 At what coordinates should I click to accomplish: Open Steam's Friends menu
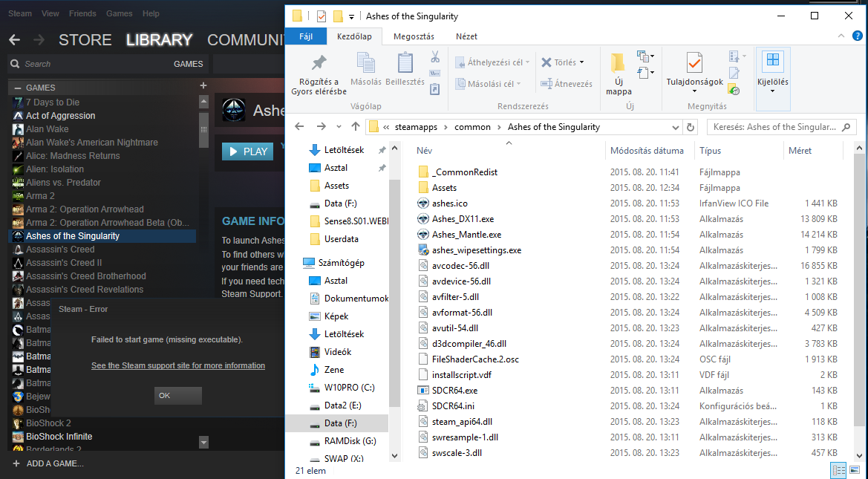point(82,13)
